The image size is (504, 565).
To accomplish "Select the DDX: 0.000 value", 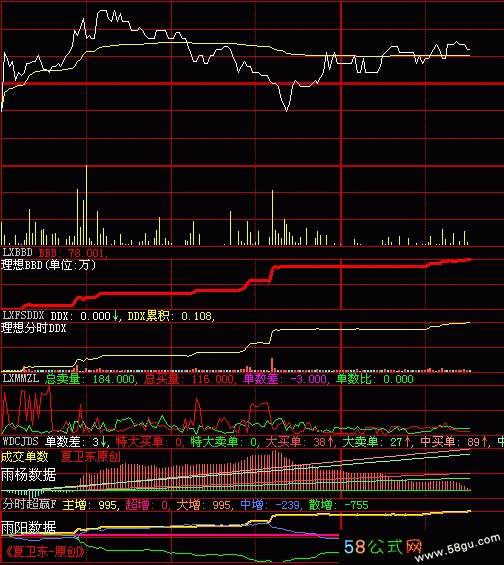I will 80,316.
